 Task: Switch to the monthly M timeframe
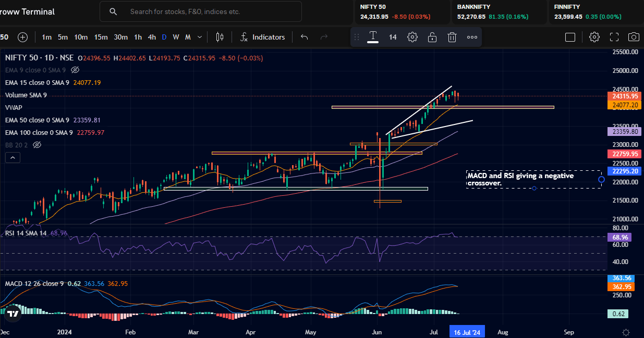[x=188, y=37]
